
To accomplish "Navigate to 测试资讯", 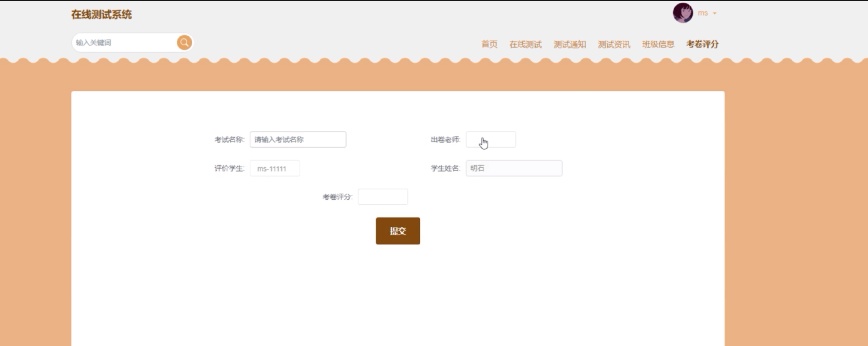I will point(614,44).
